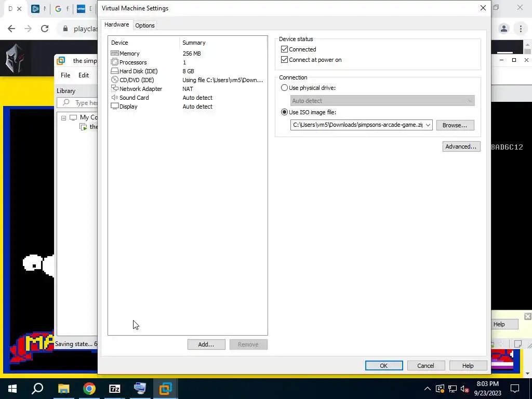
Task: Switch to the Options tab
Action: [145, 25]
